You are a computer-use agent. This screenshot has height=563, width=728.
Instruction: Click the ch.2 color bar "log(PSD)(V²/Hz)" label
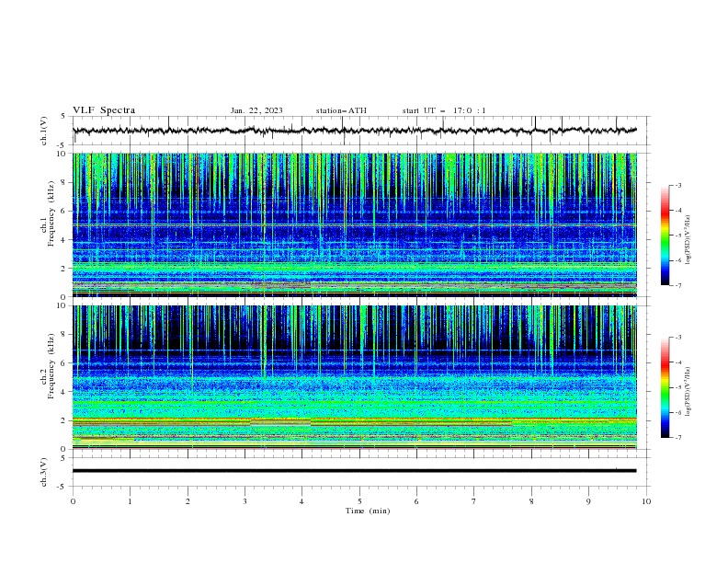pyautogui.click(x=688, y=392)
